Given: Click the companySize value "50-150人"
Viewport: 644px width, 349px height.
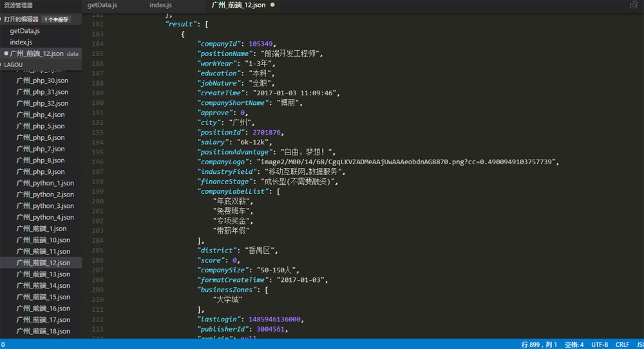Looking at the screenshot, I should [x=276, y=270].
